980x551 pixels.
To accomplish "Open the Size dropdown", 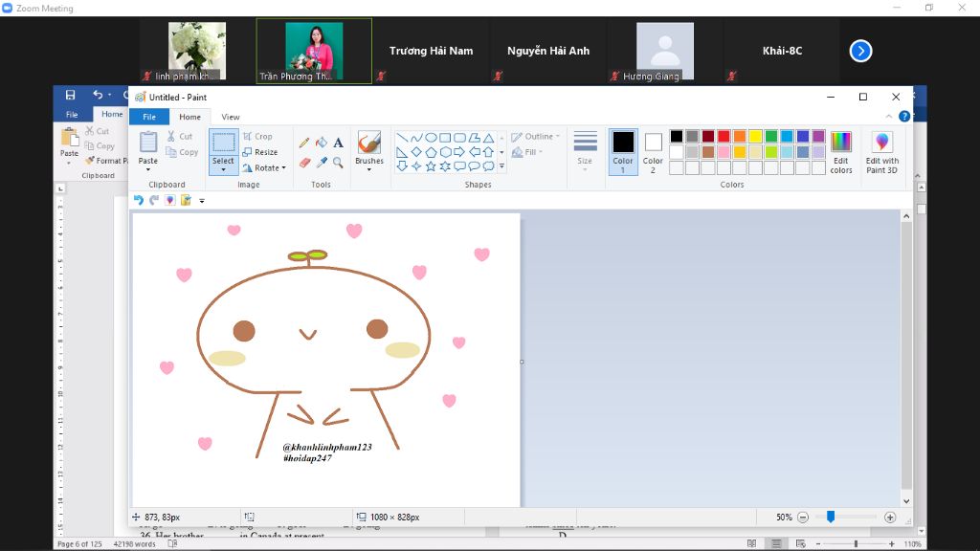I will pyautogui.click(x=585, y=152).
